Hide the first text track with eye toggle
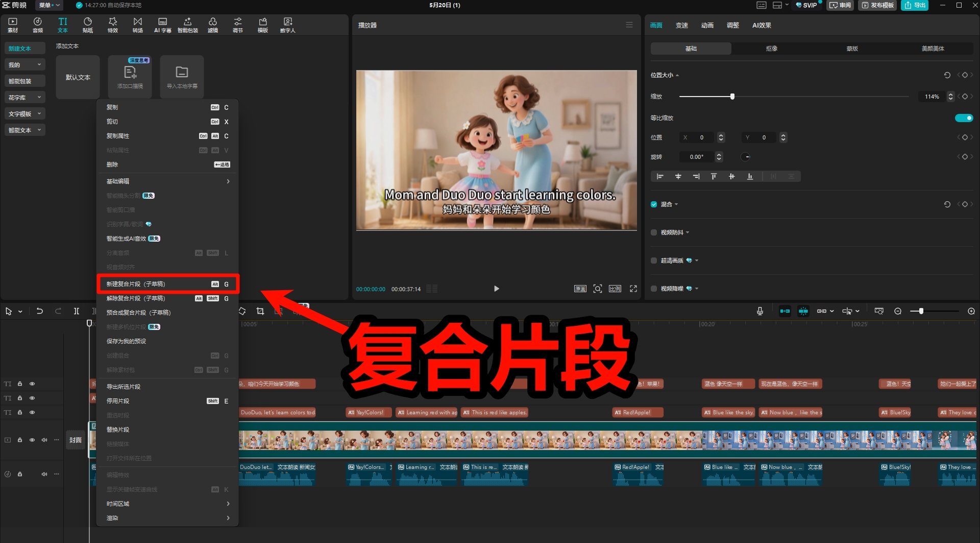 tap(32, 384)
